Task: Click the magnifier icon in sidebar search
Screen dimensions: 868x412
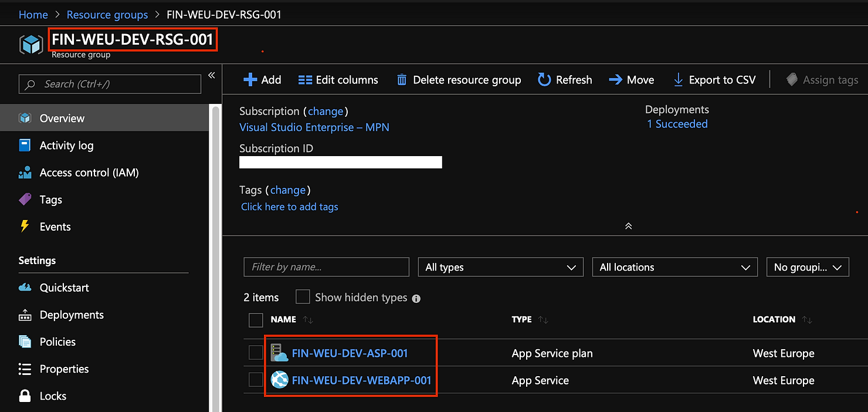Action: (x=30, y=85)
